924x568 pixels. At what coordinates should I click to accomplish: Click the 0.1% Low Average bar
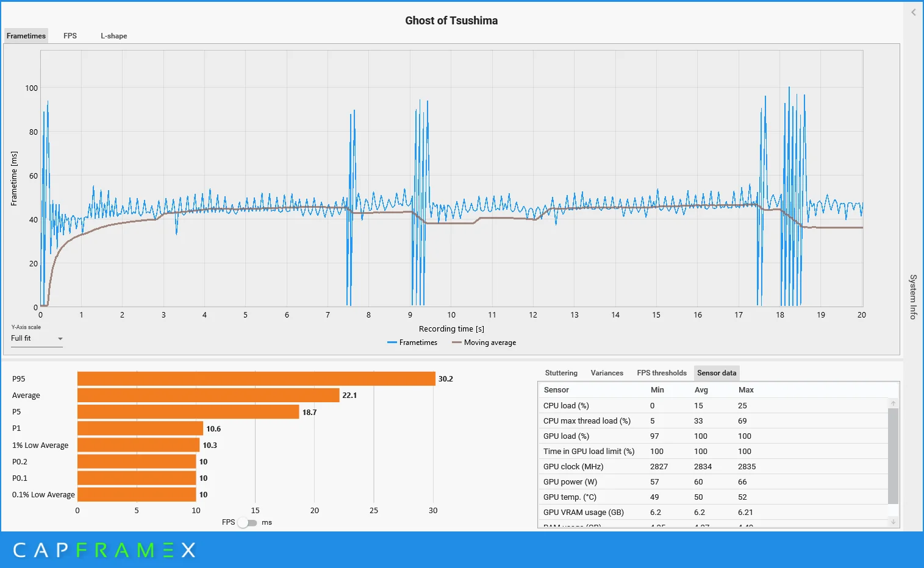pos(137,495)
